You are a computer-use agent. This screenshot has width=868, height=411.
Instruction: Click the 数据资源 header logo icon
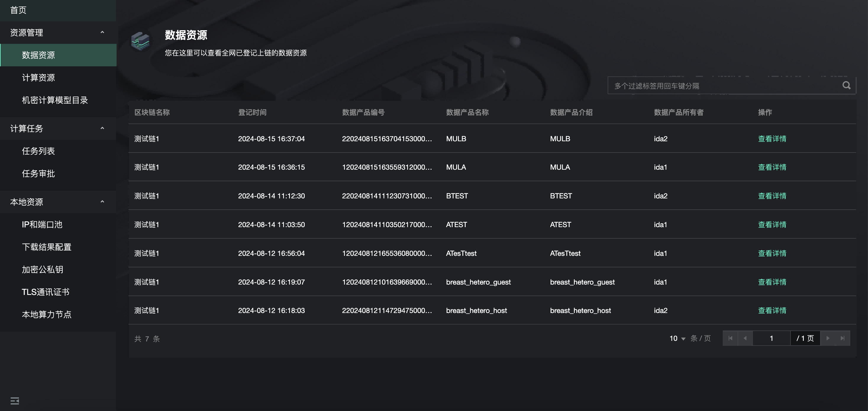click(141, 41)
